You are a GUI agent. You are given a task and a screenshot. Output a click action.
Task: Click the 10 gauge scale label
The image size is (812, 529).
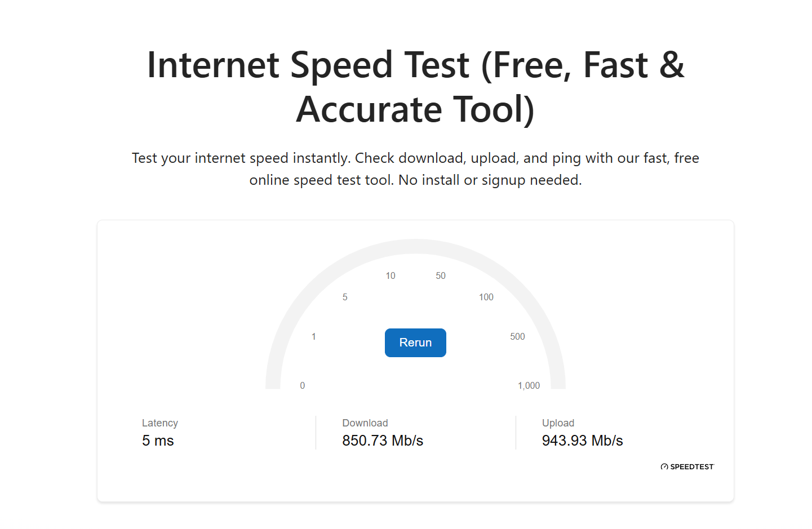click(x=391, y=275)
